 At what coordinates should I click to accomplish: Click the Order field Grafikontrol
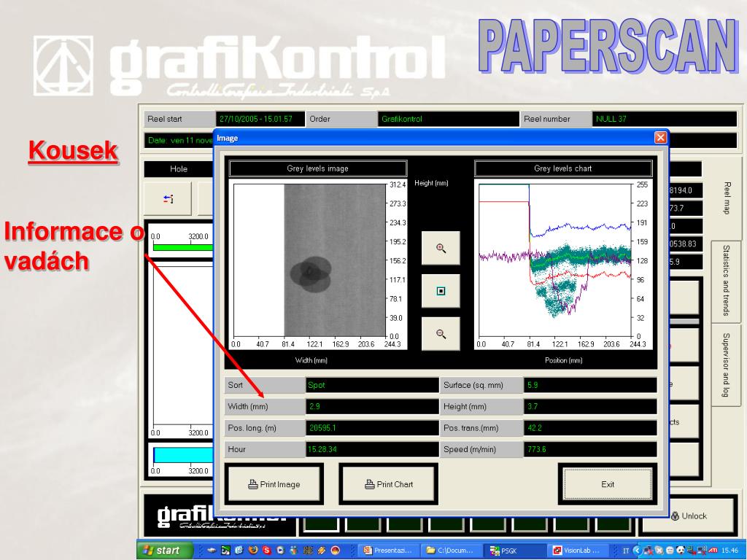click(449, 119)
